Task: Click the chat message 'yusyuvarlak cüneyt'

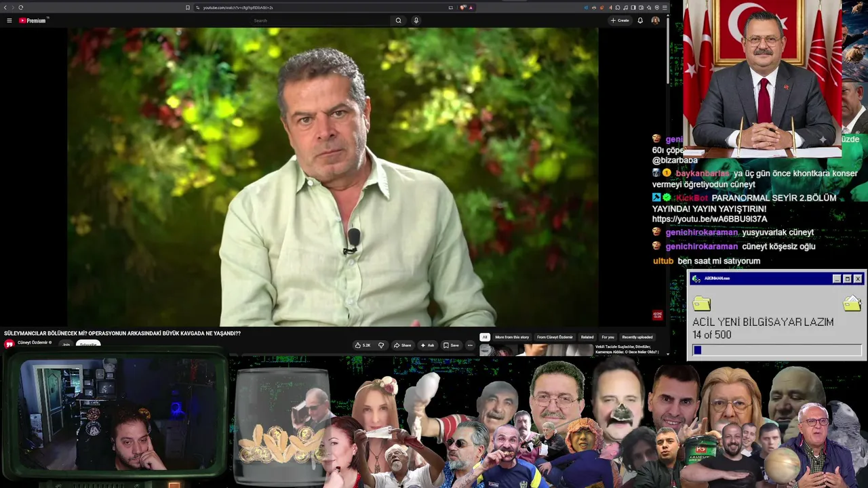Action: tap(778, 232)
